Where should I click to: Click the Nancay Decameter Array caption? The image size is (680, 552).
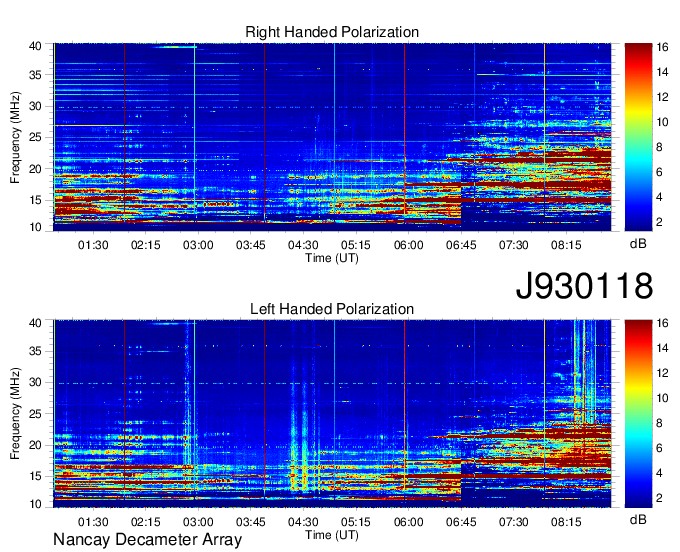click(x=147, y=540)
